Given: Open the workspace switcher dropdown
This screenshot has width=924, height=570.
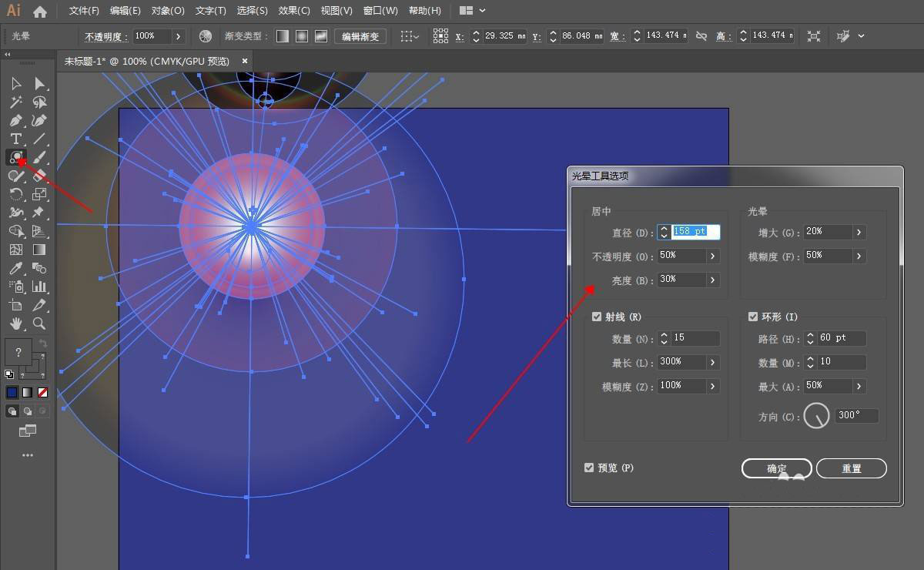Looking at the screenshot, I should 473,11.
